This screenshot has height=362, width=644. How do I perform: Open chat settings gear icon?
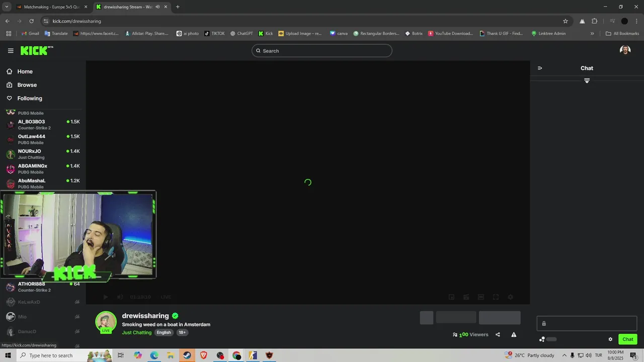(x=610, y=339)
